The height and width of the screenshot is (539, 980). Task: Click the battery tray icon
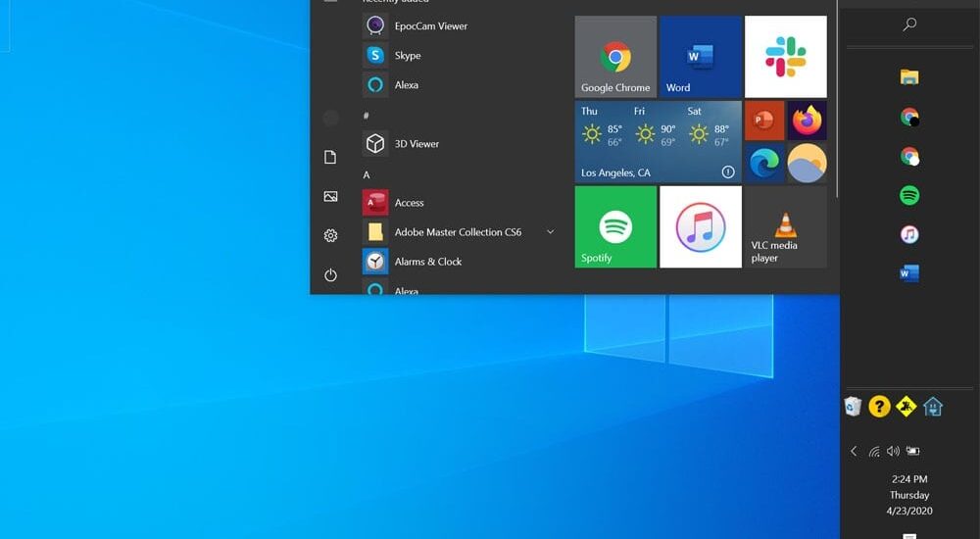coord(913,451)
